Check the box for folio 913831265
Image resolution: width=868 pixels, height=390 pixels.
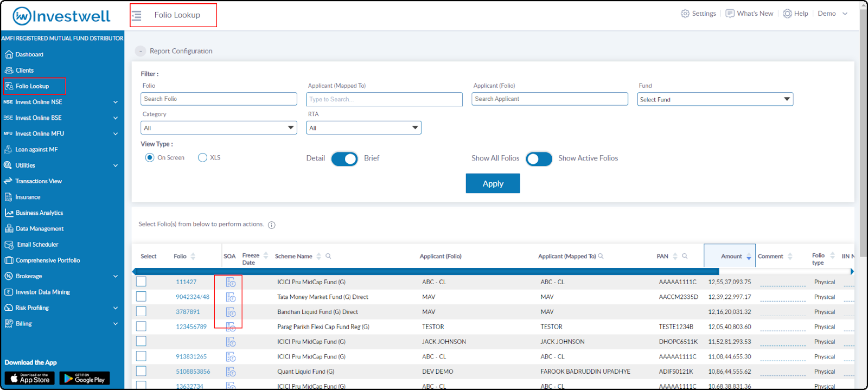(x=141, y=356)
